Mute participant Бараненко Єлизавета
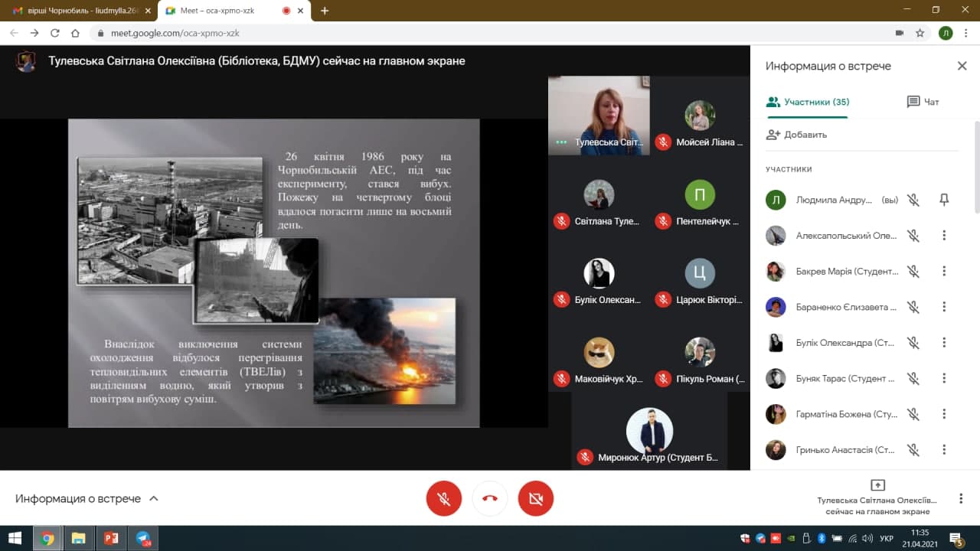Image resolution: width=980 pixels, height=551 pixels. pos(913,307)
